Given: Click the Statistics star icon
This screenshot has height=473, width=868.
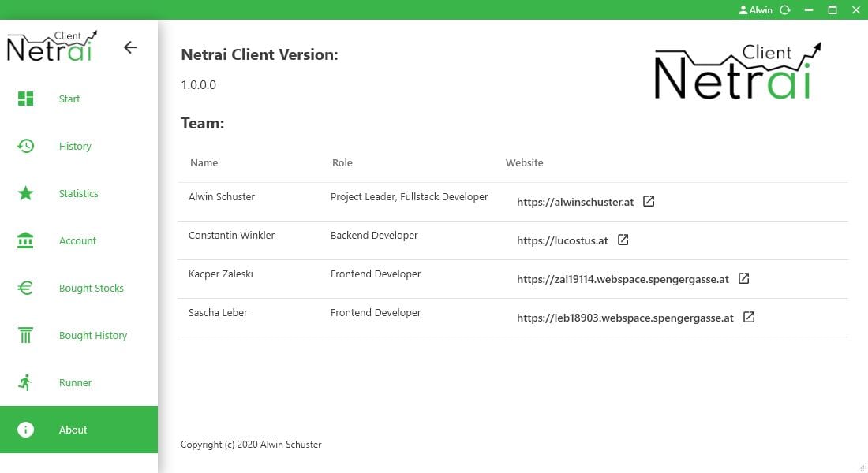Looking at the screenshot, I should pyautogui.click(x=25, y=193).
